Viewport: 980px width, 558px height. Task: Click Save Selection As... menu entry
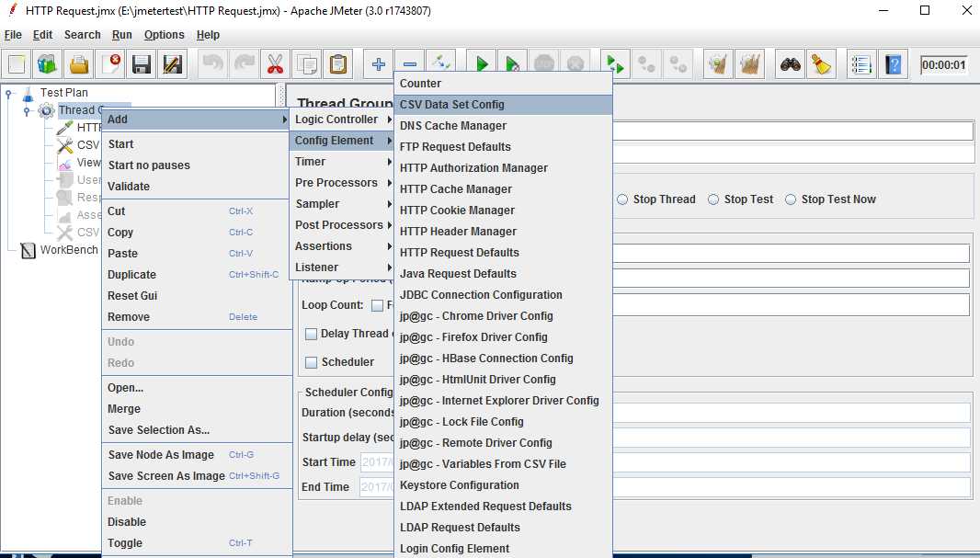197,430
